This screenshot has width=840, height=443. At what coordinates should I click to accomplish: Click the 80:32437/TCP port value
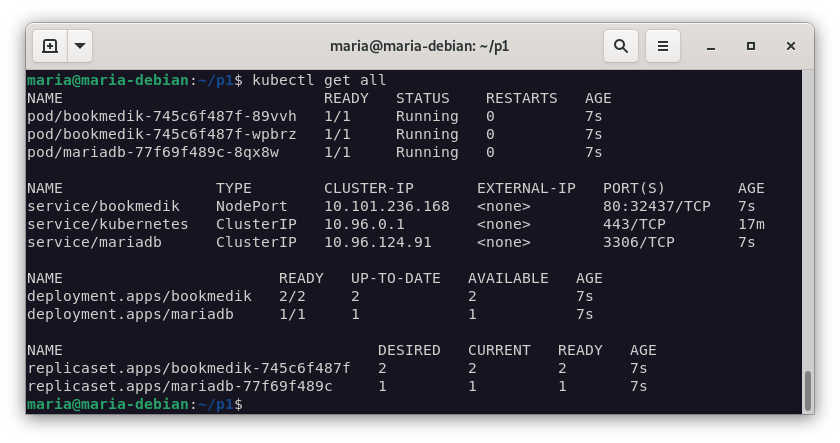656,206
